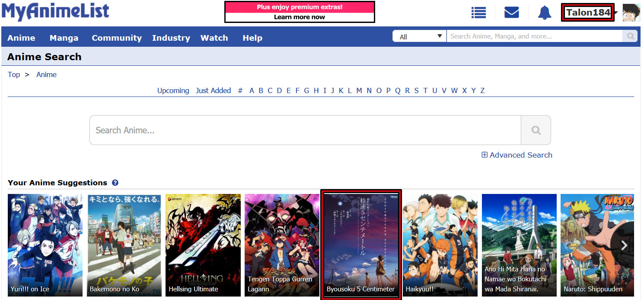Click the MyAnimeList logo
This screenshot has height=300, width=644.
[x=55, y=11]
